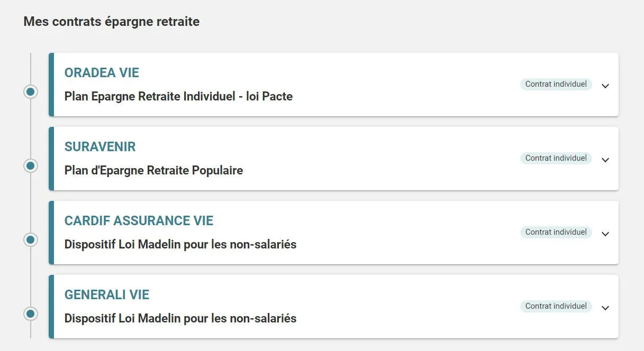Tap Contrat individuel tag on GENERALI card

pyautogui.click(x=556, y=306)
